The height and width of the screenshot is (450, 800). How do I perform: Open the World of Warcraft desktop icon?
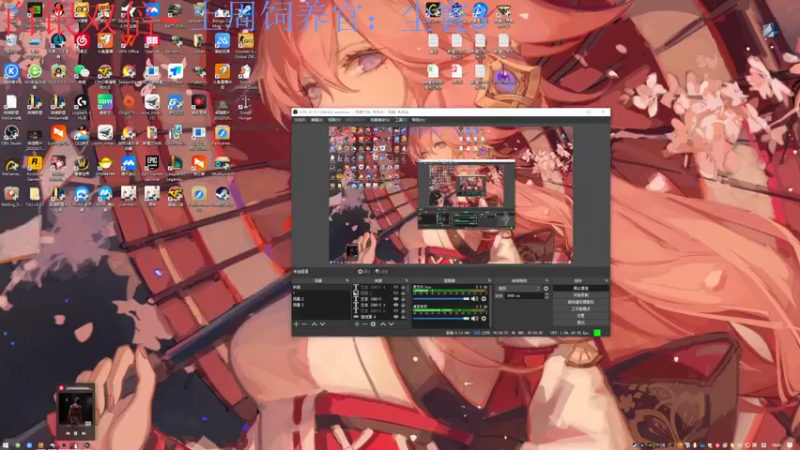pos(82,164)
